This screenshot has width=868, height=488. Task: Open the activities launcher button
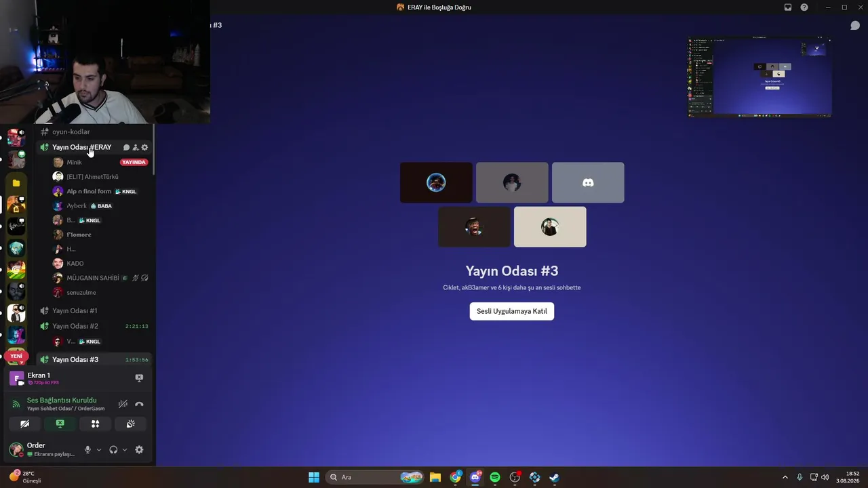[x=96, y=424]
